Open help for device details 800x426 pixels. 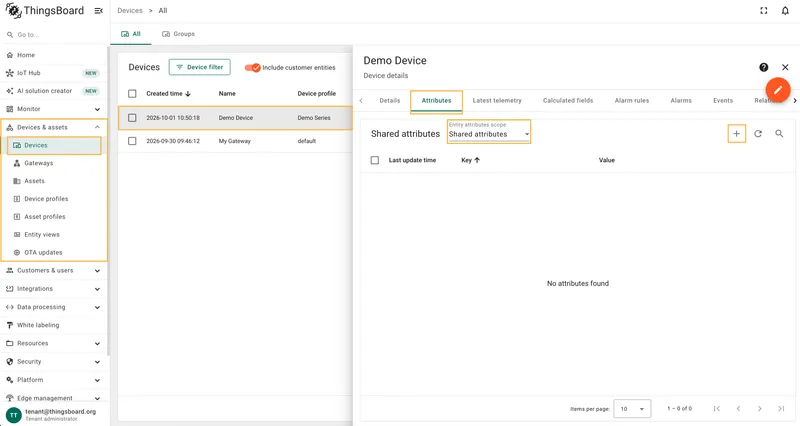point(764,67)
